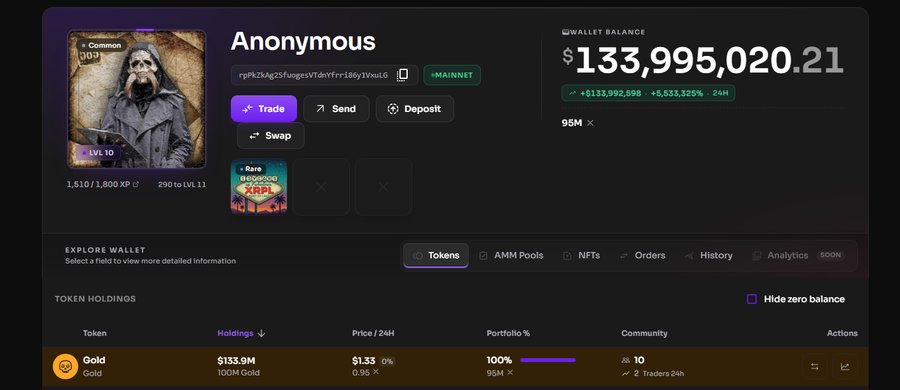The image size is (900, 390).
Task: Click the wallet icon beside WALLET BALANCE
Action: coord(565,32)
